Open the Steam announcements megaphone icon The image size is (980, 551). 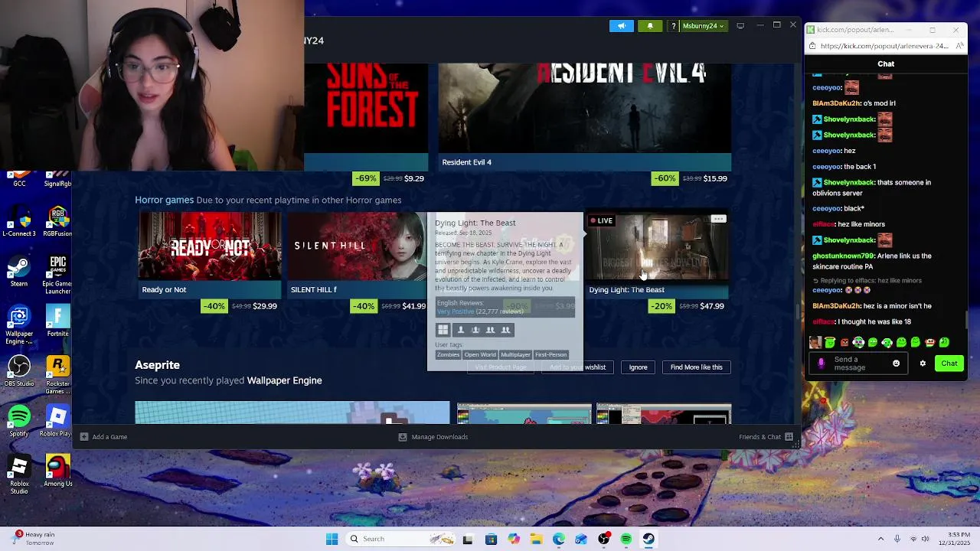[622, 26]
